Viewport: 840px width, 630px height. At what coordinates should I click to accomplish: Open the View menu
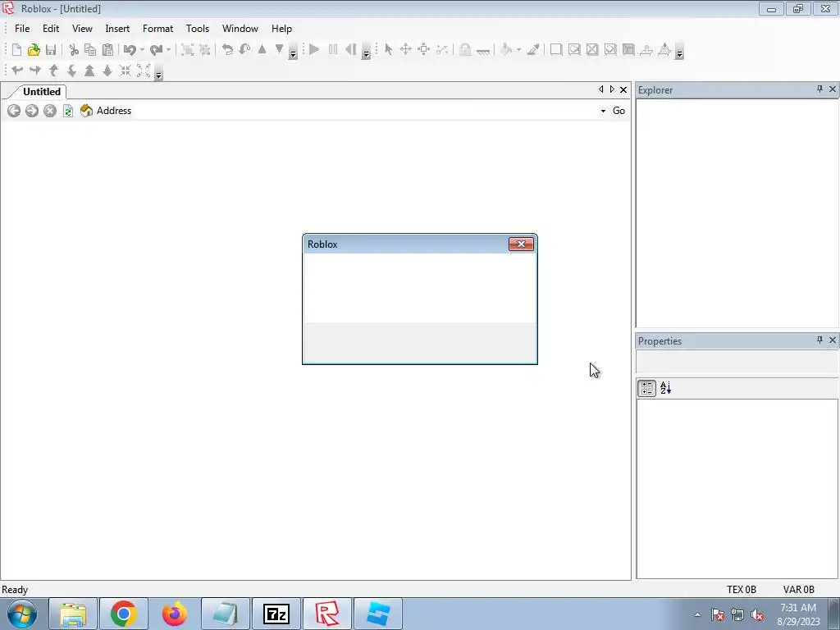pyautogui.click(x=83, y=29)
